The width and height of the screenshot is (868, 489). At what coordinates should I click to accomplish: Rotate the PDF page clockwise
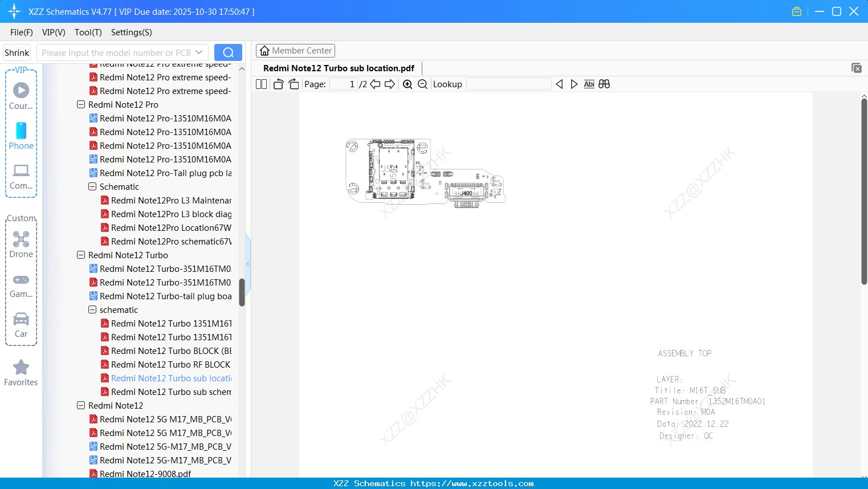(294, 84)
